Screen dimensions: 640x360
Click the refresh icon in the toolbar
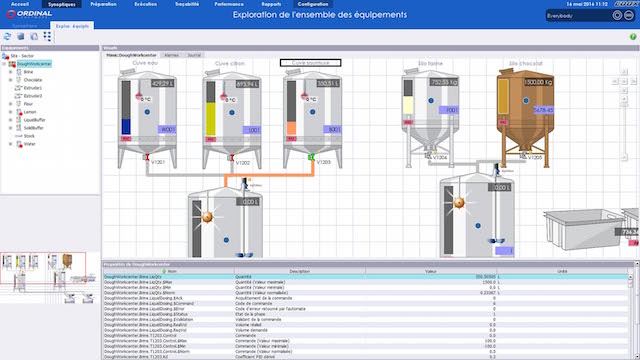[x=7, y=36]
